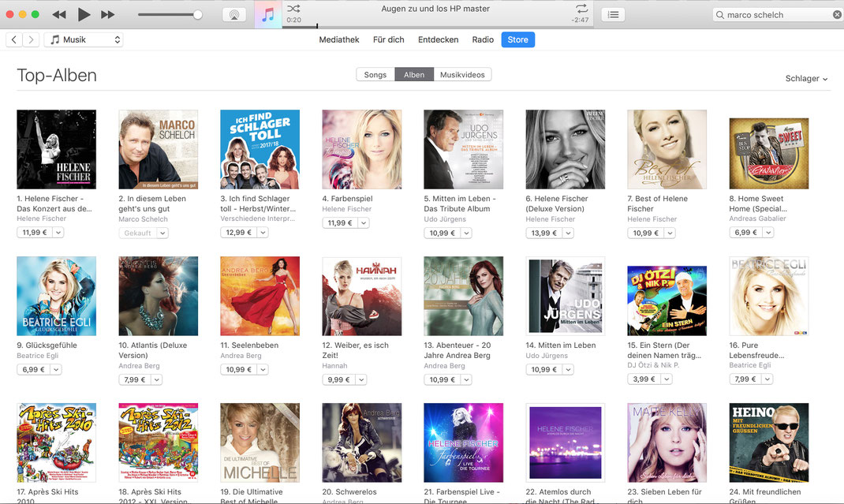Open Hannah Weiber, es isch Zeit cover
Viewport: 844px width, 504px height.
[x=362, y=296]
